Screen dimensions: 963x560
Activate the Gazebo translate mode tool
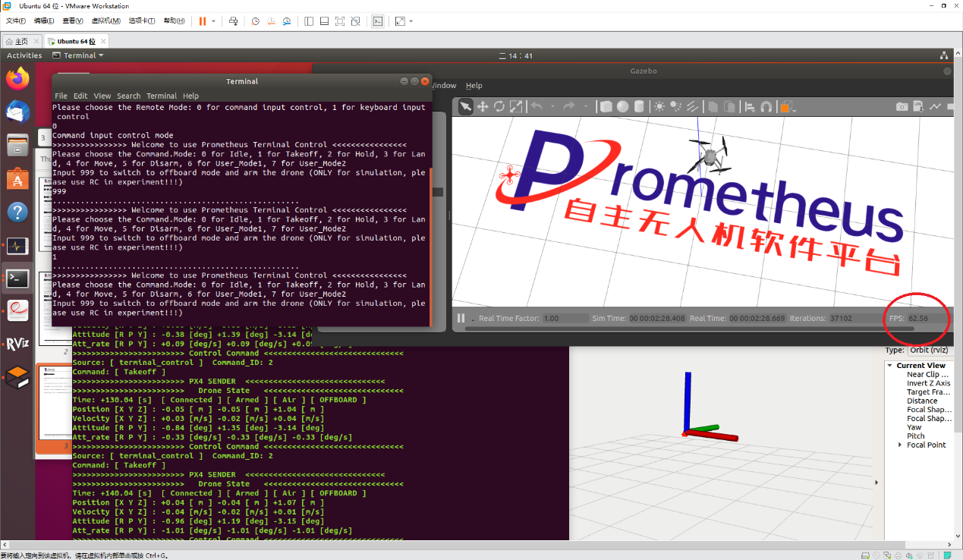482,107
